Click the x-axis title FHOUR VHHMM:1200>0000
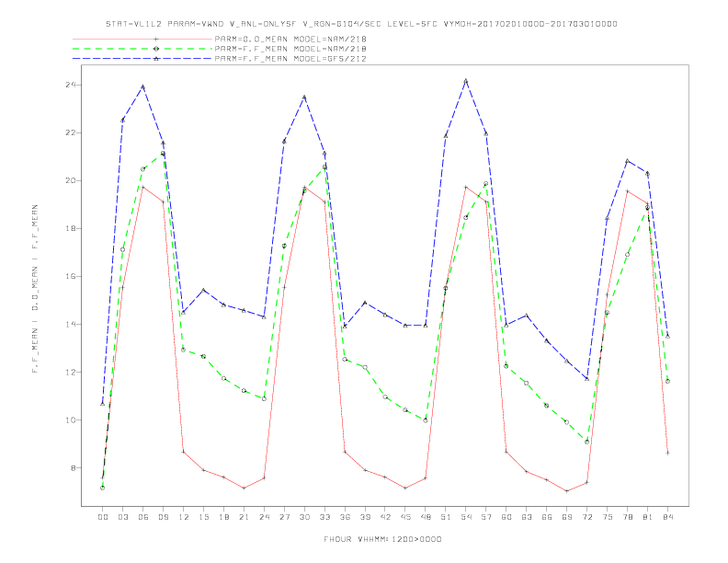 tap(382, 539)
